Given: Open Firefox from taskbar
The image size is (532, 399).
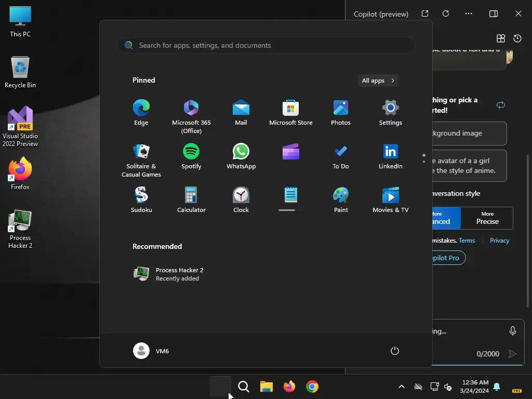Looking at the screenshot, I should pyautogui.click(x=289, y=387).
